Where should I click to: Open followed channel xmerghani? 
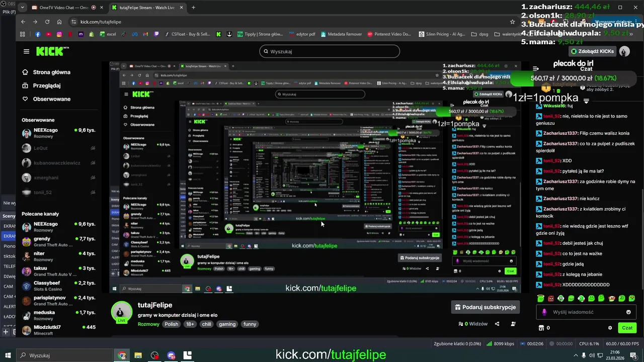coord(58,177)
